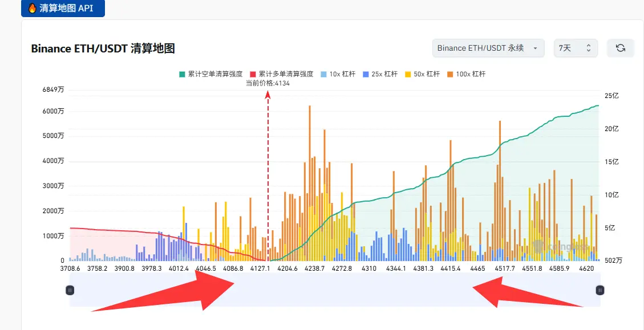Click the red dashed current price line
This screenshot has height=330, width=644.
point(268,177)
